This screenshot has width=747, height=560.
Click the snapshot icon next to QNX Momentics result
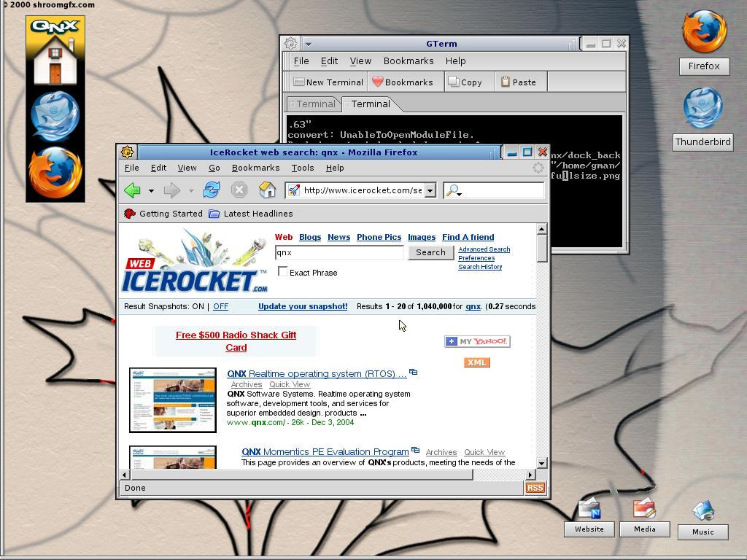tap(415, 450)
